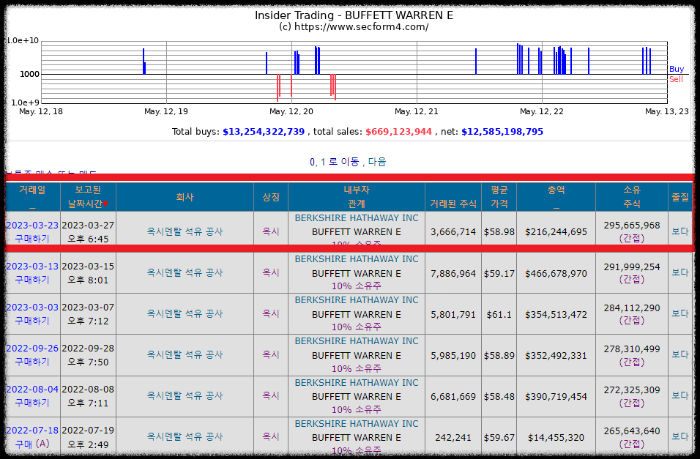This screenshot has height=459, width=700.
Task: Open the 2023-03-13 transaction date link
Action: pos(32,267)
